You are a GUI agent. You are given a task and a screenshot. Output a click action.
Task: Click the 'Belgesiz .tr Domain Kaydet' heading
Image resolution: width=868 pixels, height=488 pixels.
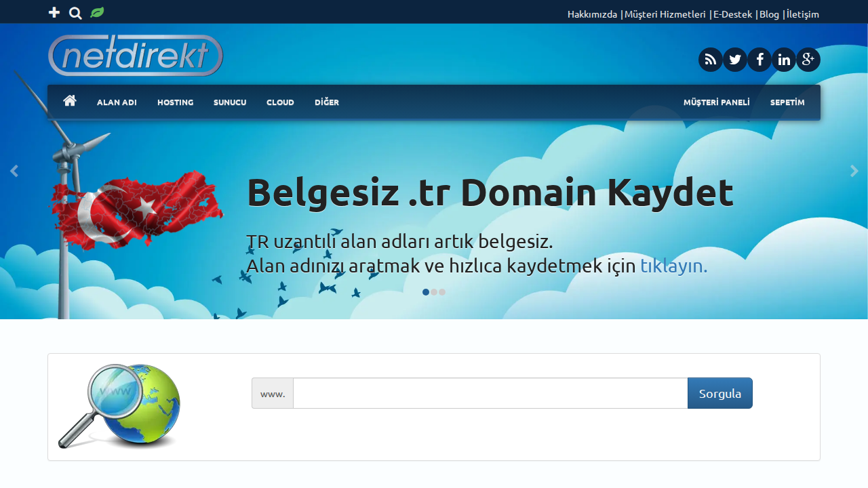(x=490, y=192)
